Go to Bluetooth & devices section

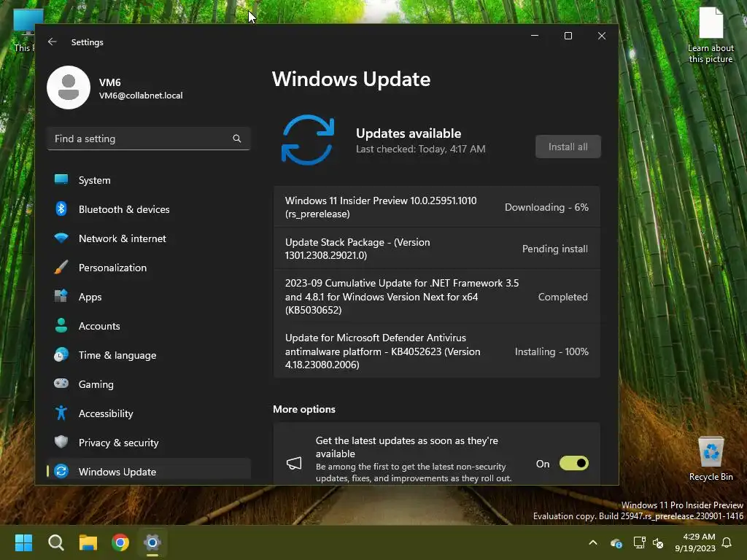pos(149,209)
